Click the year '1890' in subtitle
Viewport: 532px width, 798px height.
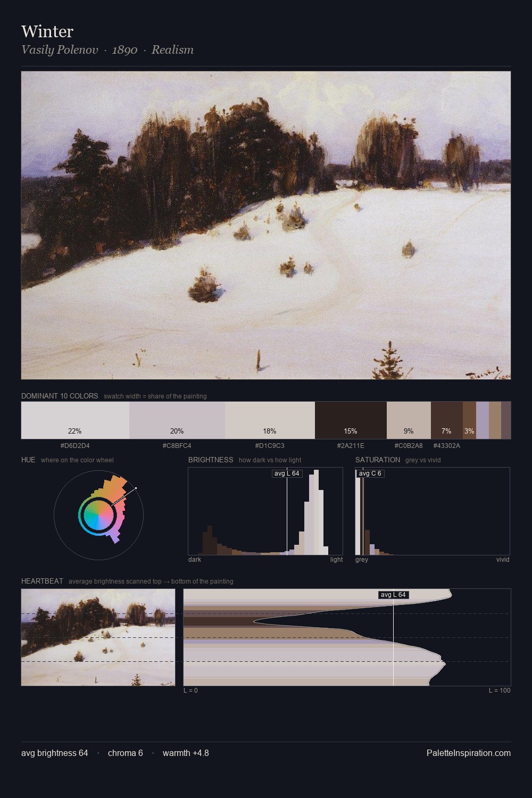124,50
